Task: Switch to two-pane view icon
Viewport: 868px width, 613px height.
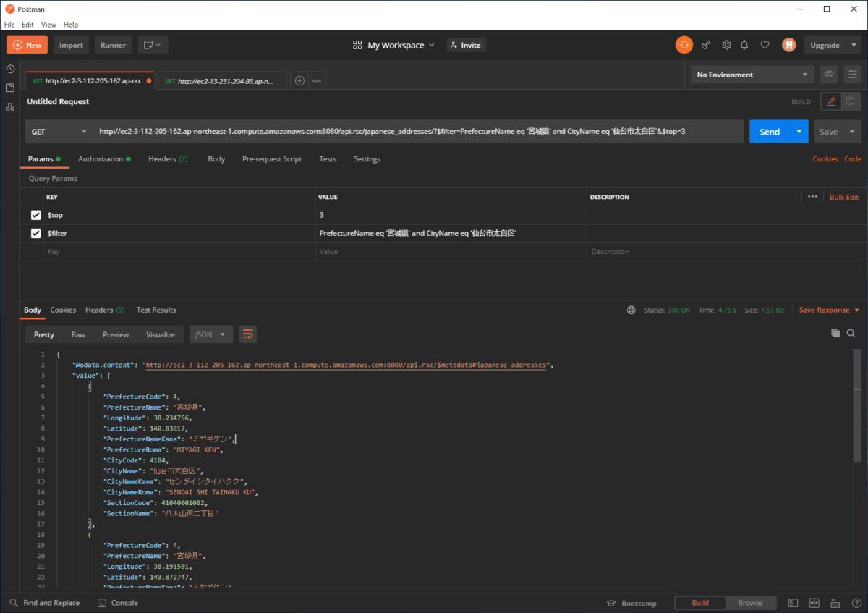Action: click(814, 603)
